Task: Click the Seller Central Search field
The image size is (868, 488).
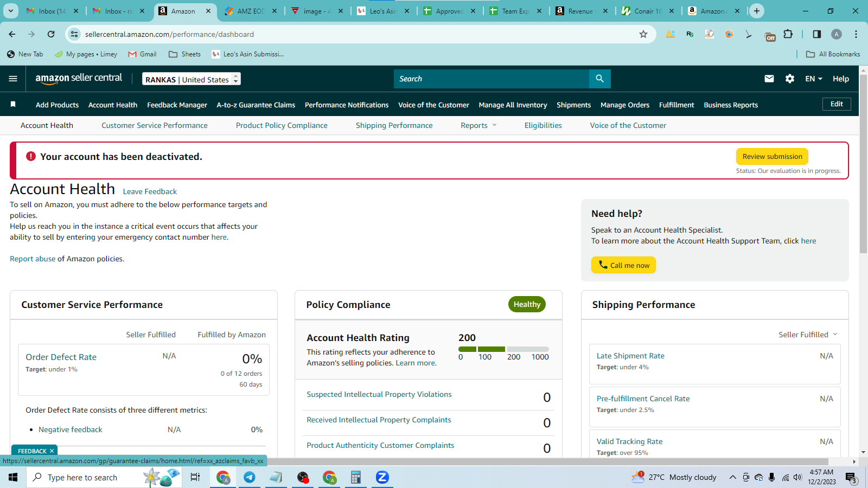Action: [x=492, y=79]
